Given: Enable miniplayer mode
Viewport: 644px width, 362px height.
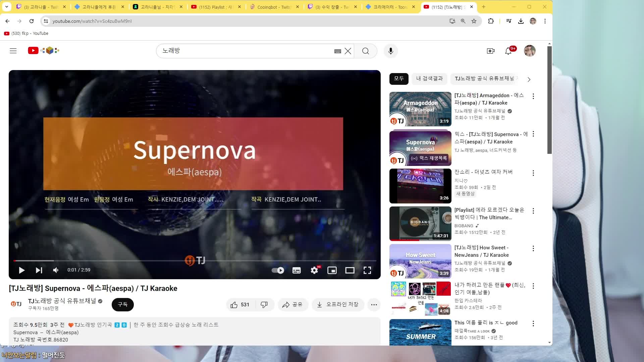Looking at the screenshot, I should [x=332, y=270].
